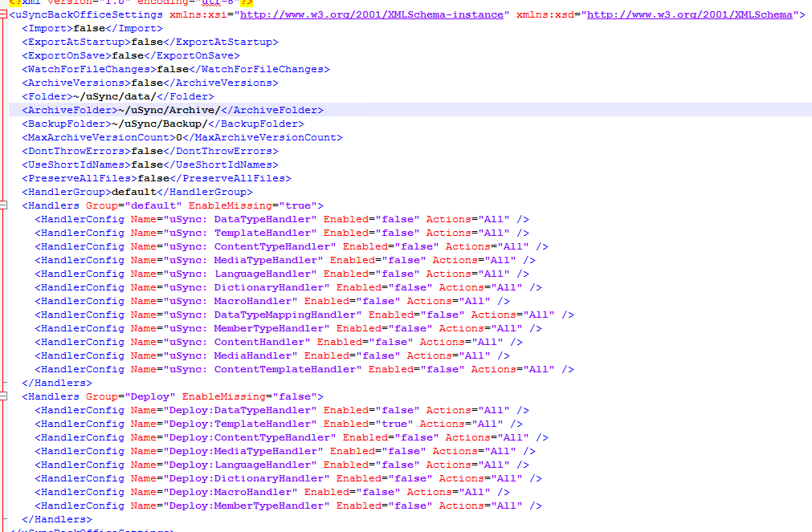Screen dimensions: 812x532
Task: Click the uSync: MediaHandler config line
Action: [x=272, y=355]
